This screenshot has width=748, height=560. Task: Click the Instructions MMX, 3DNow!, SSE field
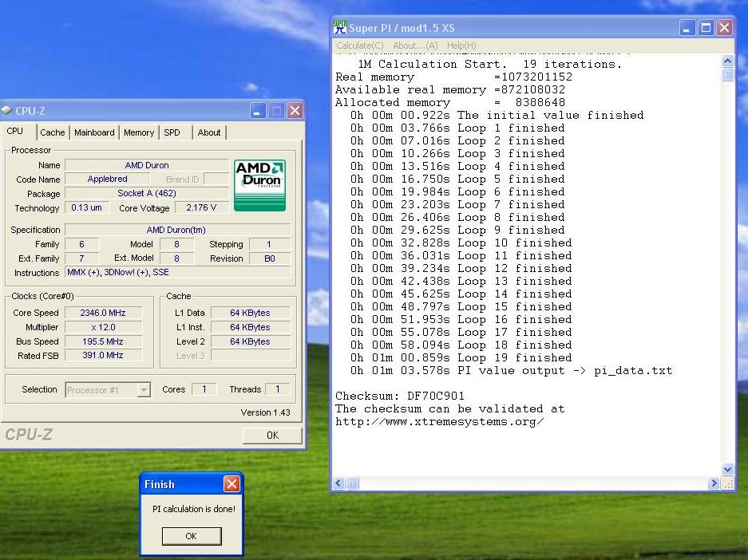coord(177,272)
